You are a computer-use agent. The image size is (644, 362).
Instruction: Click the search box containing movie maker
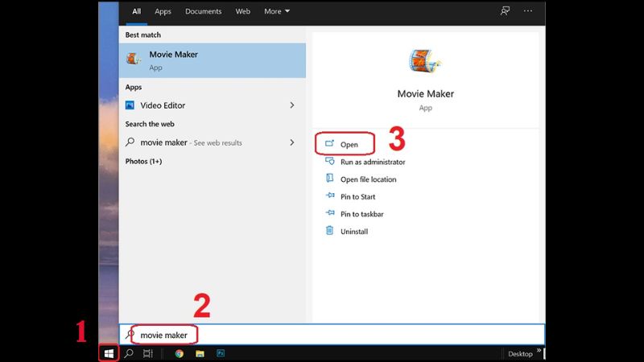pos(332,335)
